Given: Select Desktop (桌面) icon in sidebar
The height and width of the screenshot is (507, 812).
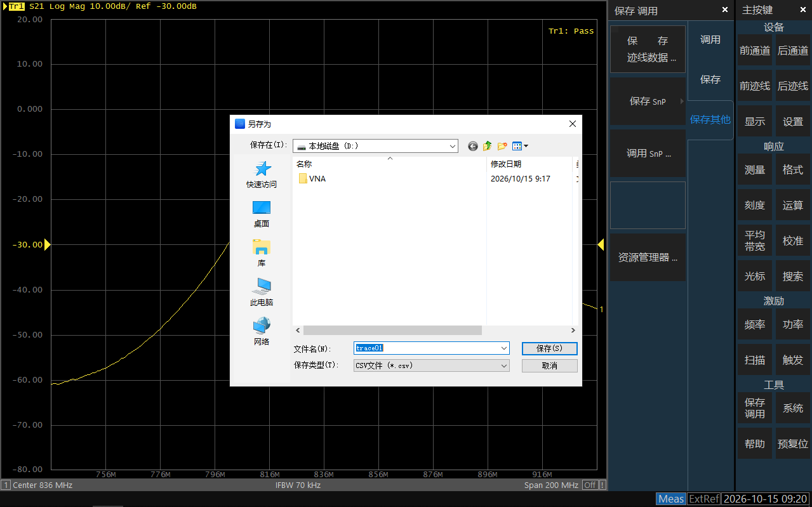Looking at the screenshot, I should tap(262, 207).
